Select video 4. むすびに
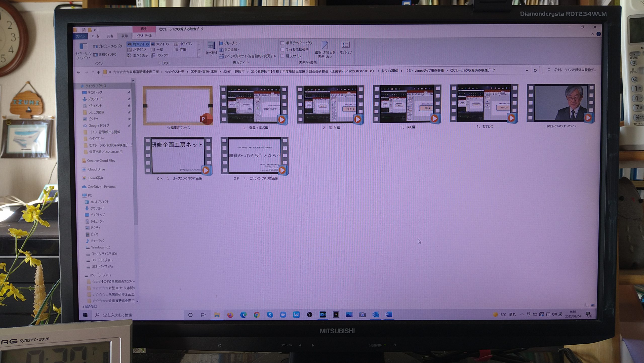 [x=484, y=106]
